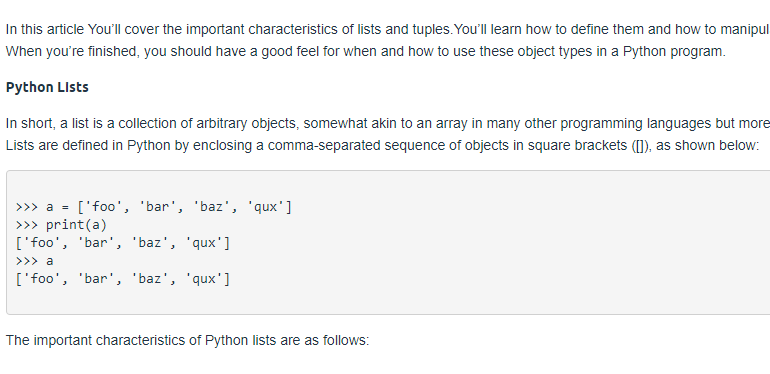
Task: Click 'foo' in the list assignment line
Action: 102,208
